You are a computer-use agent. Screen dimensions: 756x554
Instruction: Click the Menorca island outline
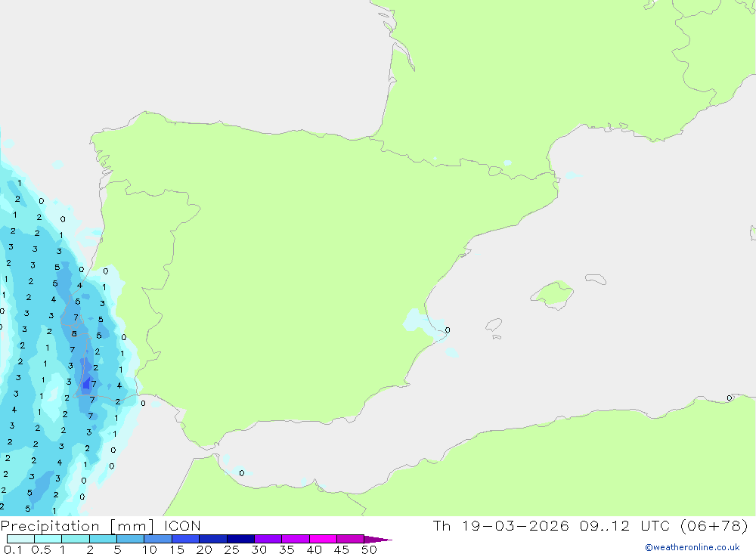[x=596, y=279]
